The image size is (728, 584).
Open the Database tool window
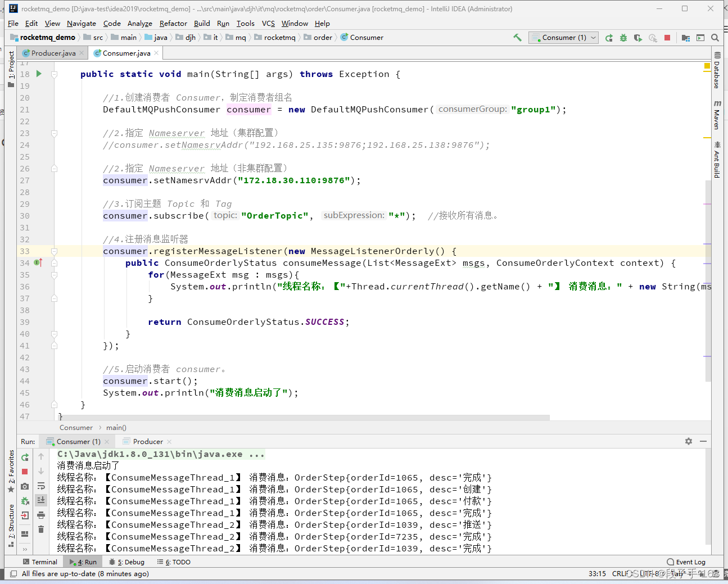coord(717,70)
